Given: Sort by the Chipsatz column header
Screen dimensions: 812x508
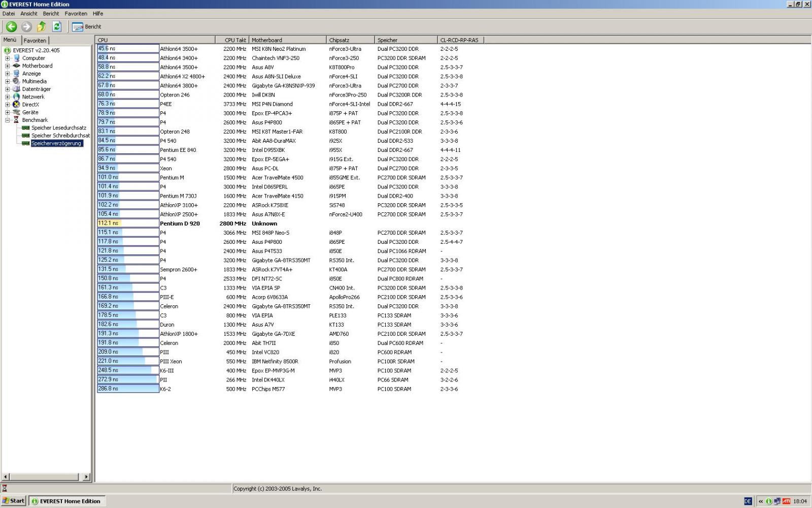Looking at the screenshot, I should 350,40.
